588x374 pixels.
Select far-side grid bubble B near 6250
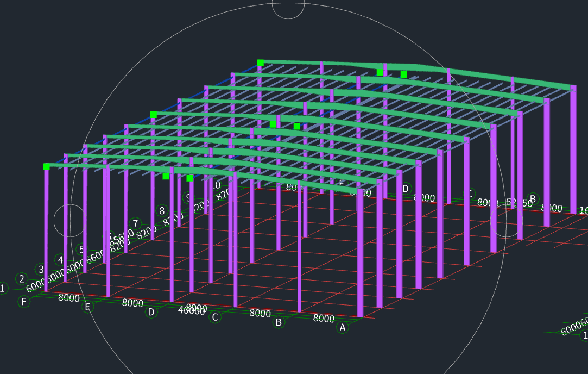533,198
